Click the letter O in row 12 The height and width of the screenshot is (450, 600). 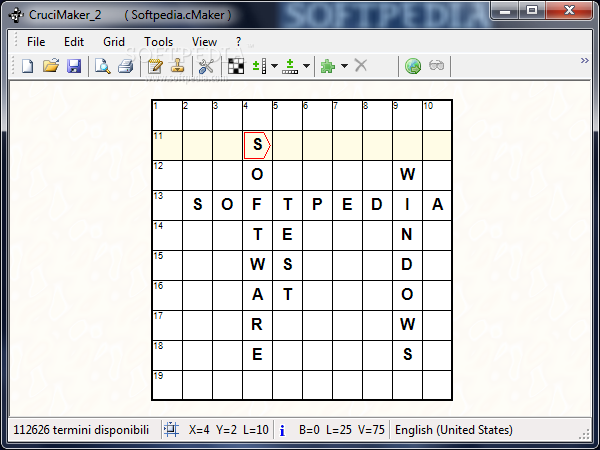pyautogui.click(x=257, y=174)
